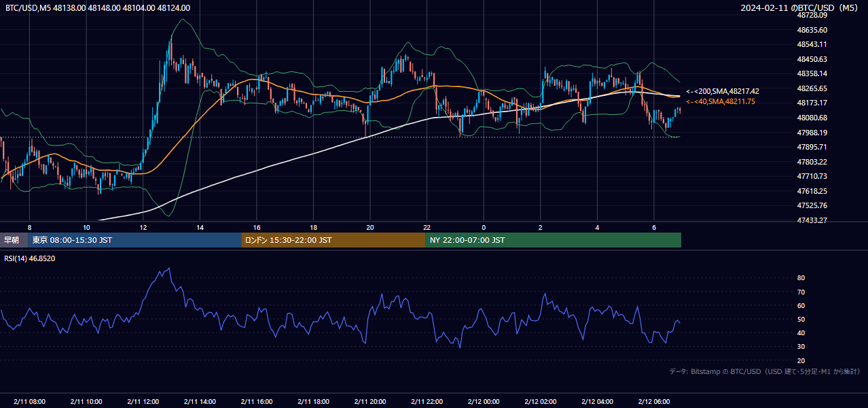Click price axis value 47895.71
The height and width of the screenshot is (408, 868).
click(812, 147)
